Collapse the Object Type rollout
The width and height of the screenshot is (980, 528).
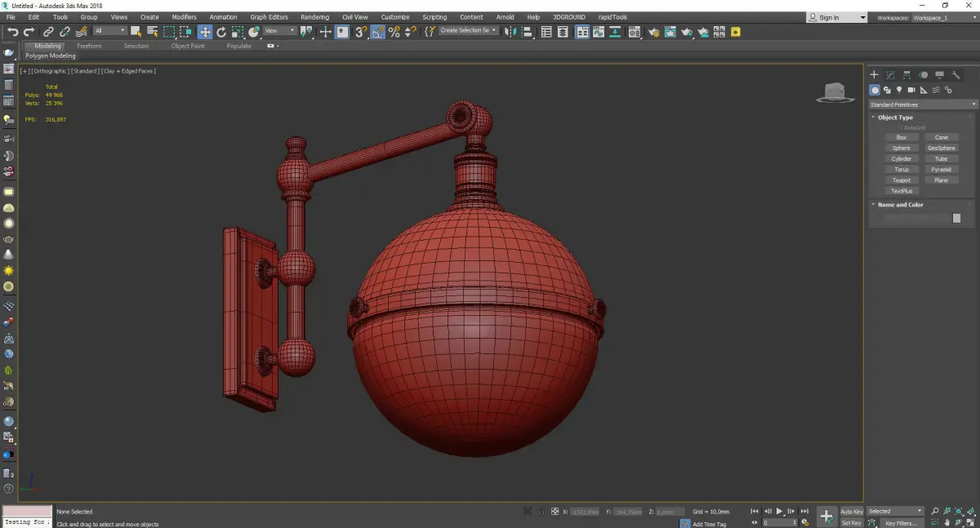click(895, 118)
